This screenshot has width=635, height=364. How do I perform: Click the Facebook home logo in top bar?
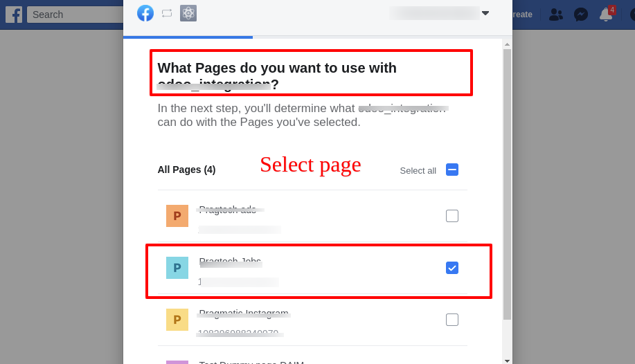click(14, 15)
